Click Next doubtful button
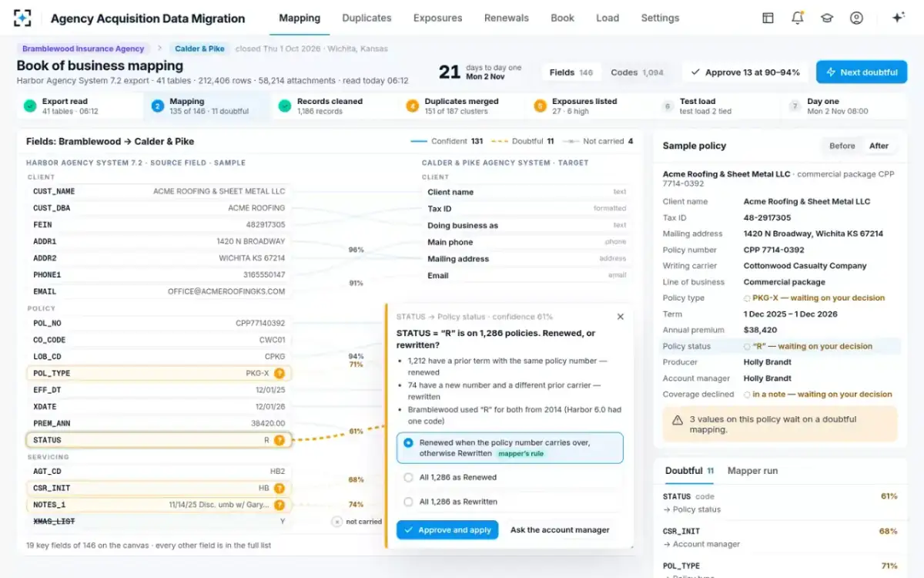Viewport: 924px width, 578px height. tap(862, 72)
